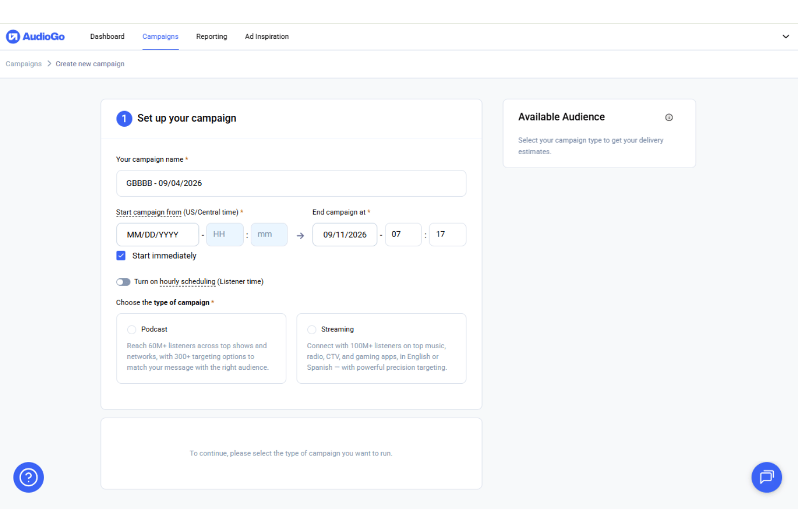
Task: Switch to the Reporting tab
Action: [x=211, y=37]
